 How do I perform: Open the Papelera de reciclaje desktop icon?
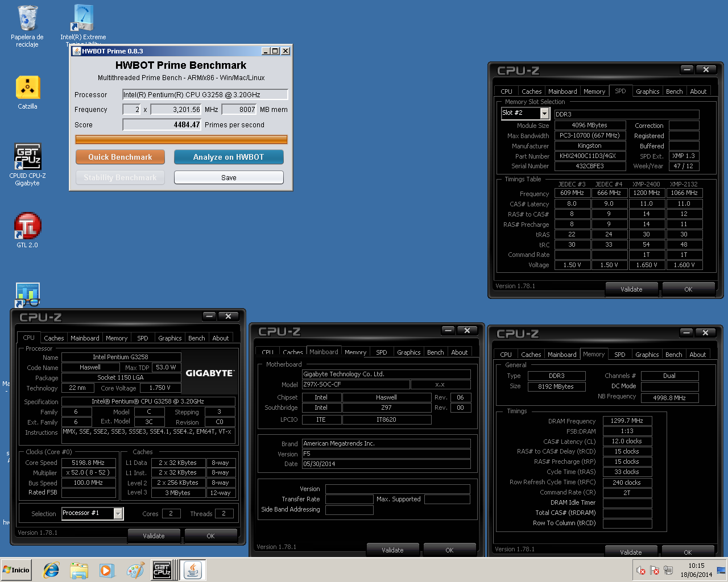(27, 26)
